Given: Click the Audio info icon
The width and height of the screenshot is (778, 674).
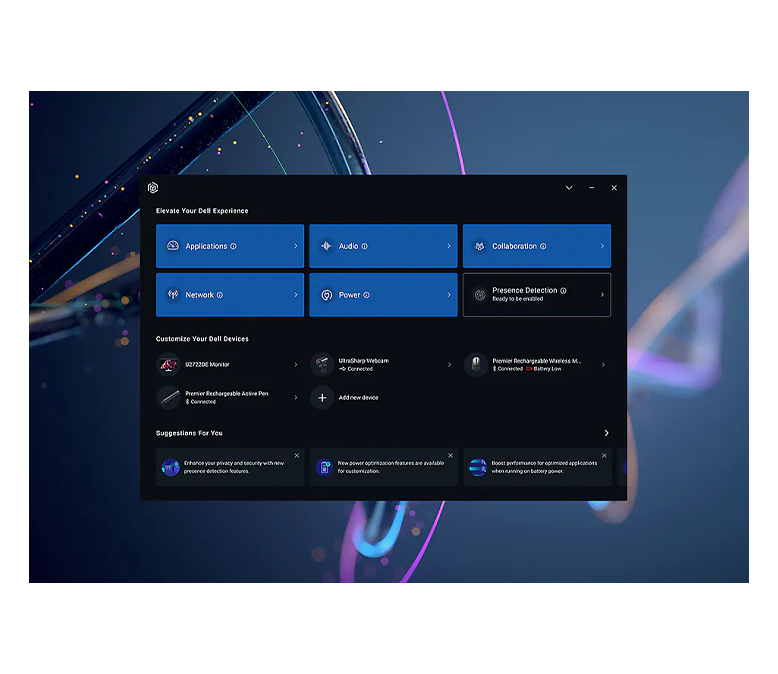Looking at the screenshot, I should (364, 246).
